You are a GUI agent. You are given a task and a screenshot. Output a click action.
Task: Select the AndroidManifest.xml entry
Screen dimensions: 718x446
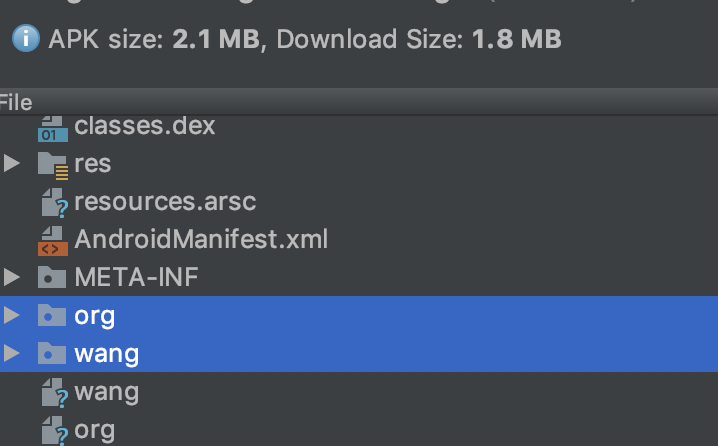(x=359, y=239)
